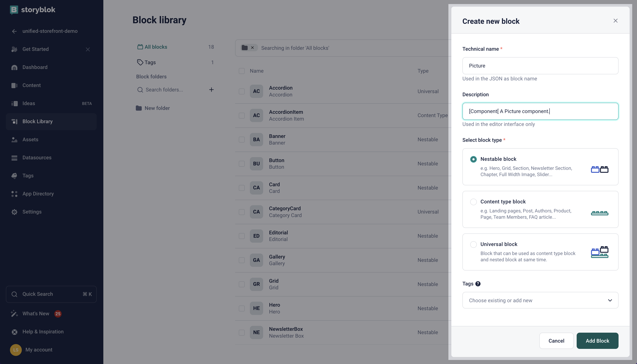This screenshot has height=364, width=637.
Task: Open Help & Inspiration icon
Action: (x=14, y=332)
